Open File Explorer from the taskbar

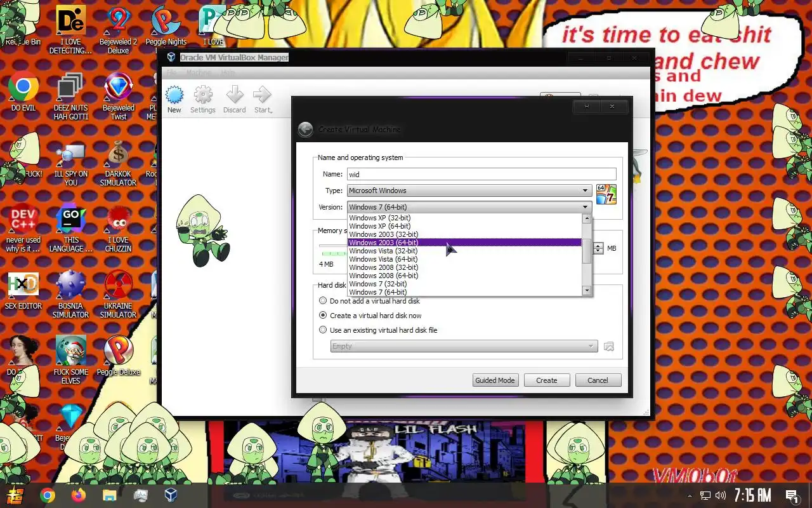coord(110,495)
